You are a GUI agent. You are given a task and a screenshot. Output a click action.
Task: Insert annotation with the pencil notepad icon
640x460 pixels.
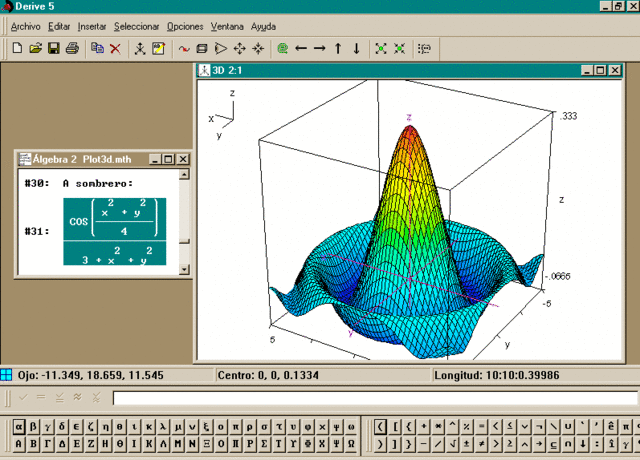pyautogui.click(x=158, y=49)
